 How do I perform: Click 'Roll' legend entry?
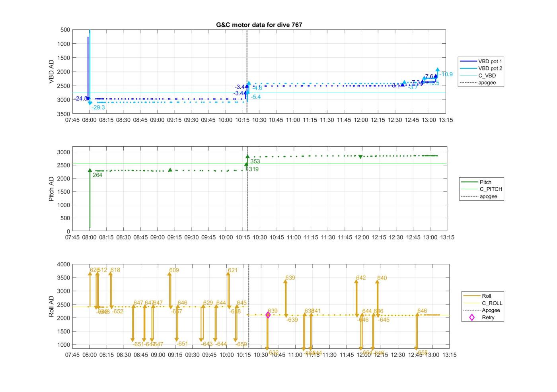click(477, 296)
